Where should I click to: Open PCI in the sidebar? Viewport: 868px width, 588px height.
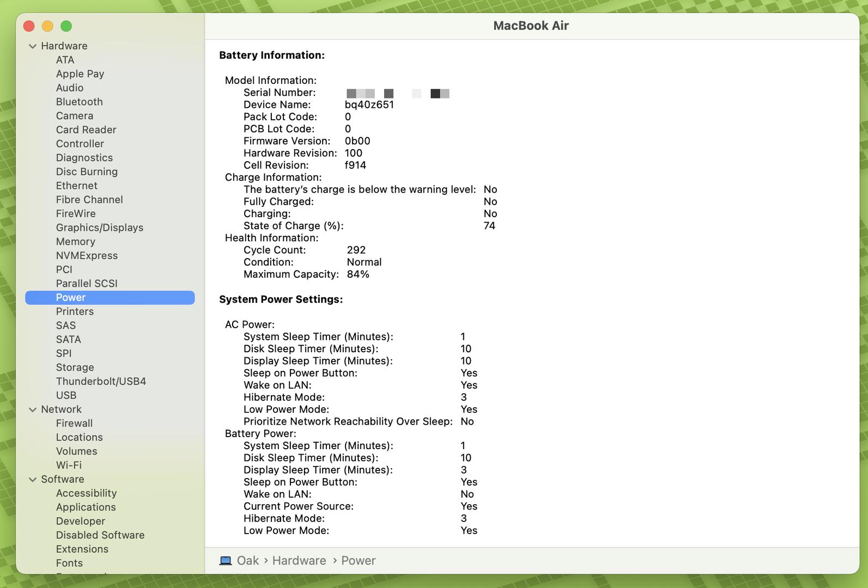click(64, 269)
